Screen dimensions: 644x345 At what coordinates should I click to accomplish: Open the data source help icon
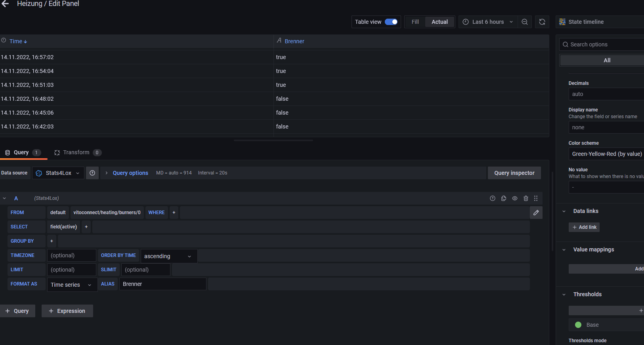pos(92,173)
